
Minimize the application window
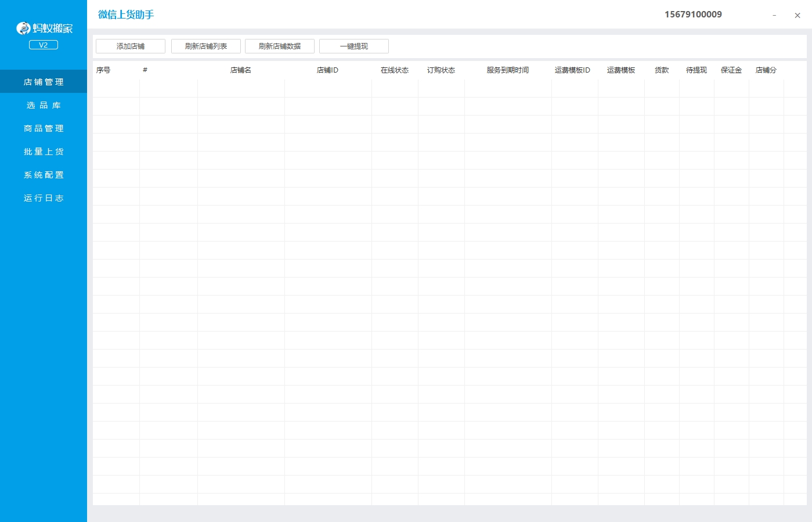pos(774,16)
